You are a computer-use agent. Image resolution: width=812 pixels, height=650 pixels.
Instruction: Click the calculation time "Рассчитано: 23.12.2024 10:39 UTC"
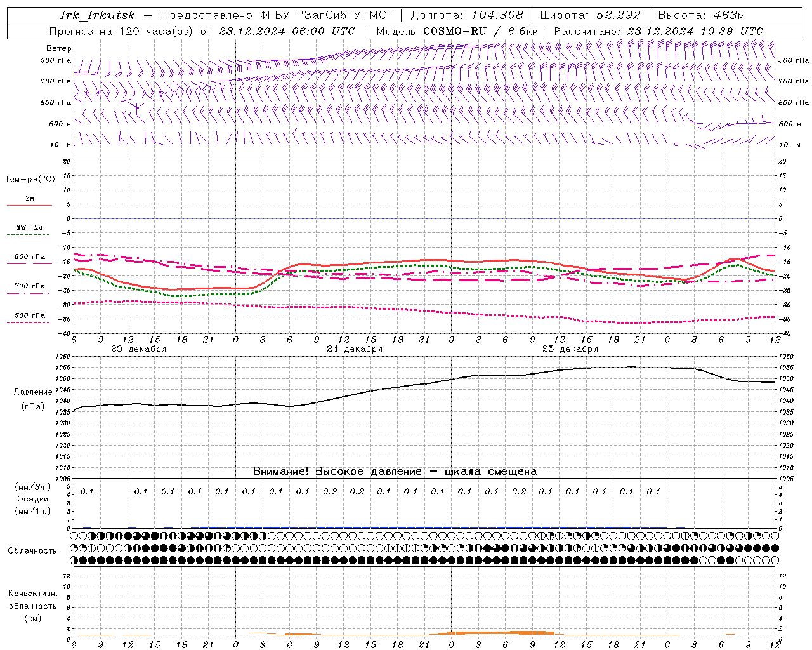[658, 31]
